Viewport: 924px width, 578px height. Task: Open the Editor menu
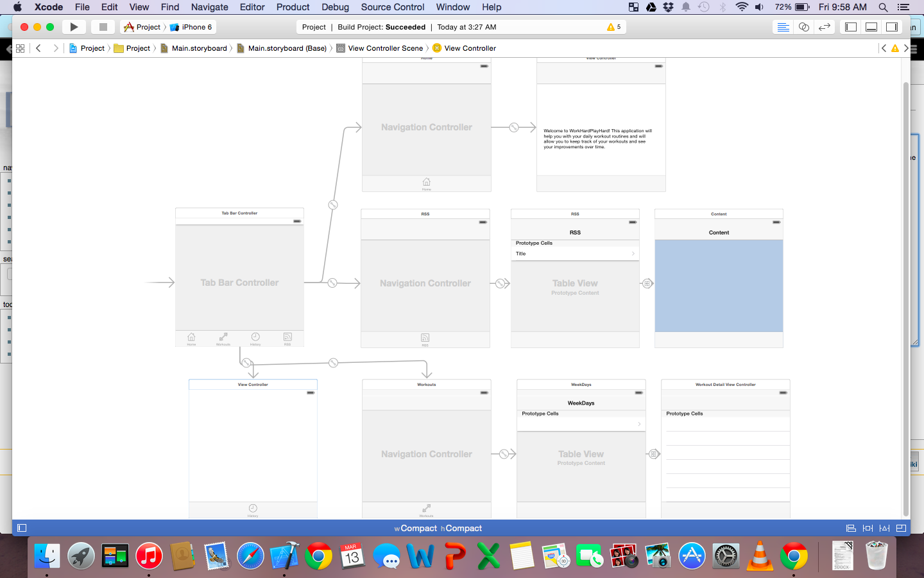pyautogui.click(x=252, y=7)
